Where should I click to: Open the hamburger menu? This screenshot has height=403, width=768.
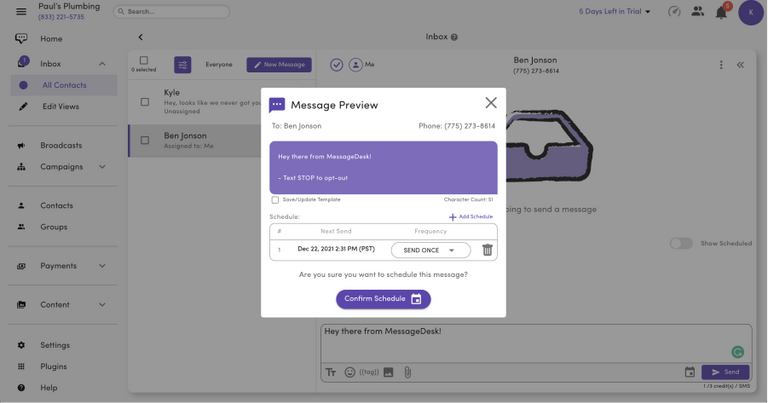(21, 11)
